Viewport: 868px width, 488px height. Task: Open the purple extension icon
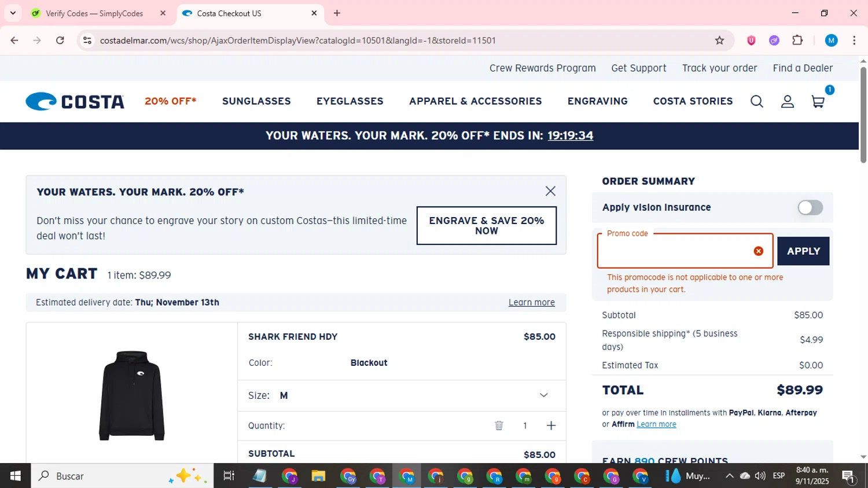pos(774,41)
